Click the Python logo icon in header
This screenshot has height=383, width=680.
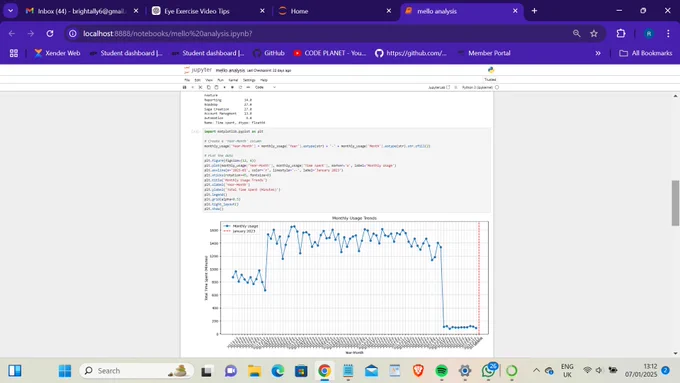click(490, 70)
